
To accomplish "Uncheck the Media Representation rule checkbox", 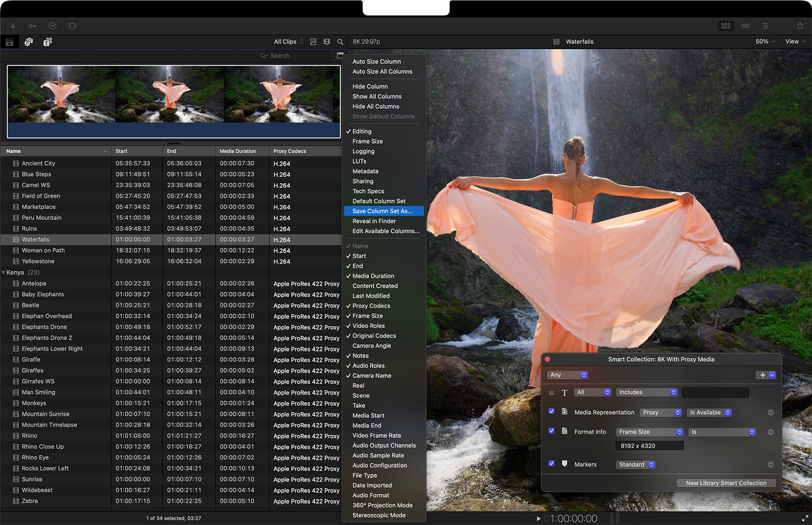I will tap(552, 412).
